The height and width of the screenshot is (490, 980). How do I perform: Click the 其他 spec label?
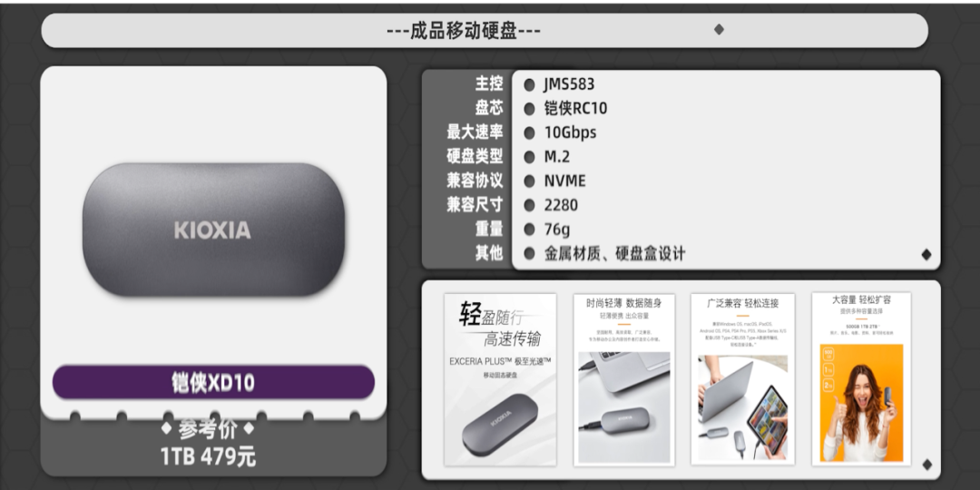tap(489, 254)
